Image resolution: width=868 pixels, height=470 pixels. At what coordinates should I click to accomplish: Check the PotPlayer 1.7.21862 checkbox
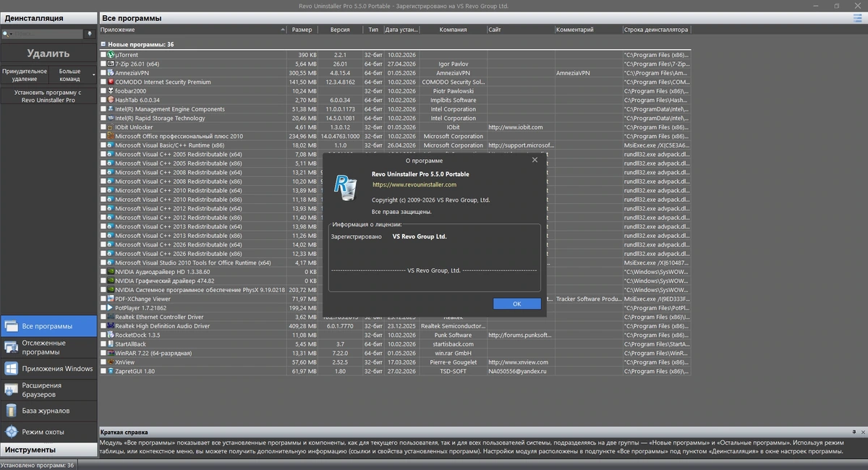click(x=103, y=308)
